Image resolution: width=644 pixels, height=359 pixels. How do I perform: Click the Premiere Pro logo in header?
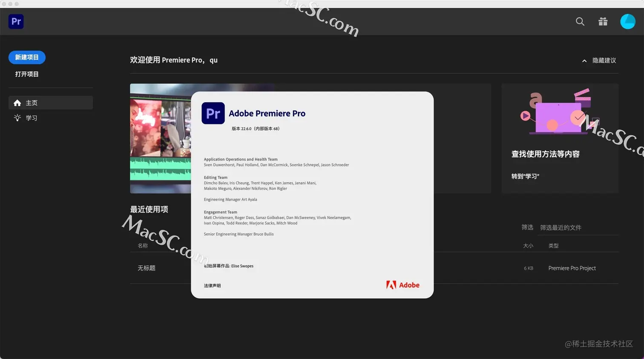coord(16,21)
